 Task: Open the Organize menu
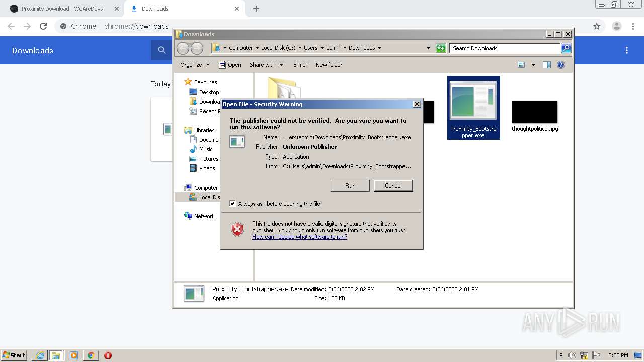pos(195,65)
